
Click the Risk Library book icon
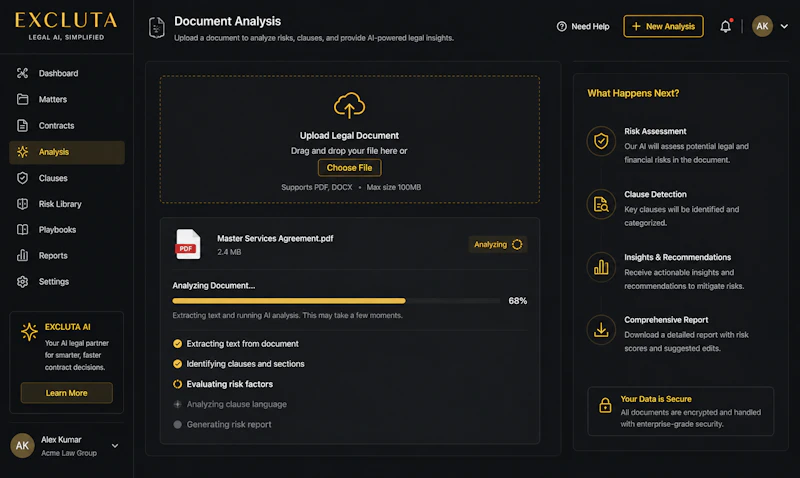coord(22,204)
